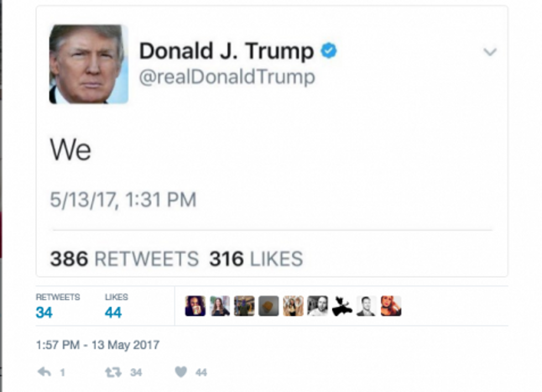Click the first liker avatar

click(195, 306)
